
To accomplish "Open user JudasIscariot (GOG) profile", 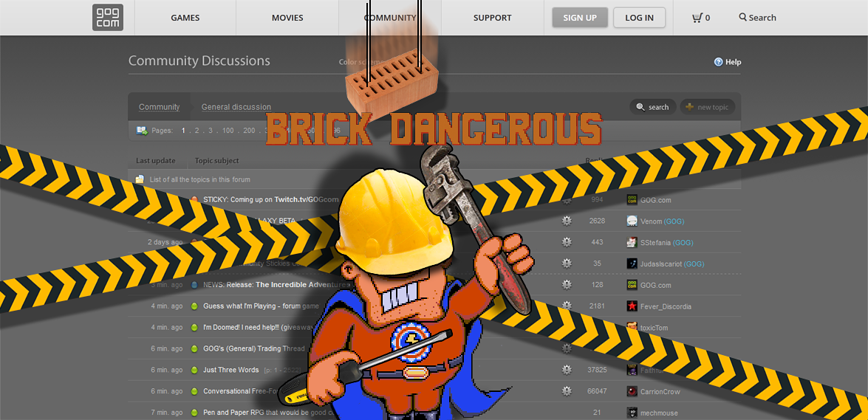I will (x=672, y=264).
